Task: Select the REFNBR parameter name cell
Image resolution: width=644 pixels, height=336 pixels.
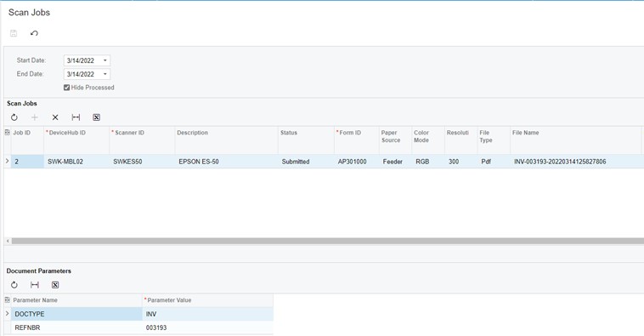Action: (76, 327)
